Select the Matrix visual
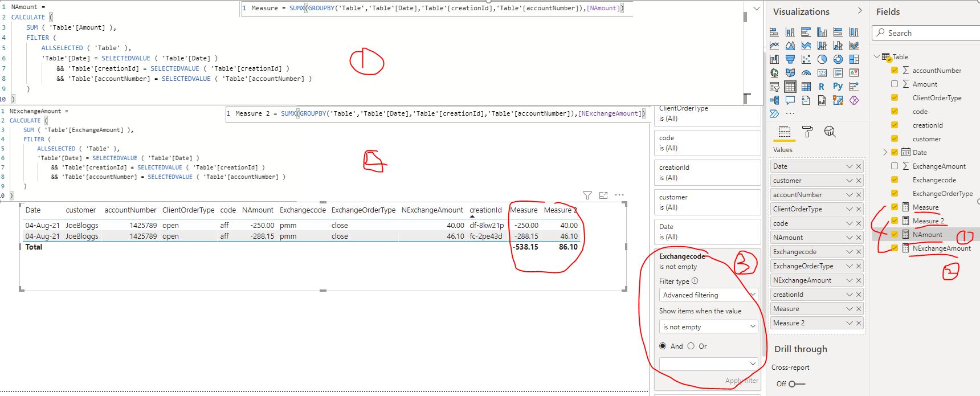 pyautogui.click(x=806, y=87)
